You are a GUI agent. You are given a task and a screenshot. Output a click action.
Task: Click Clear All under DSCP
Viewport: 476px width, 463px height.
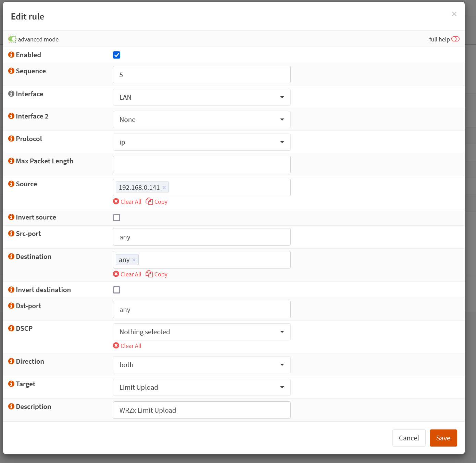tap(127, 346)
